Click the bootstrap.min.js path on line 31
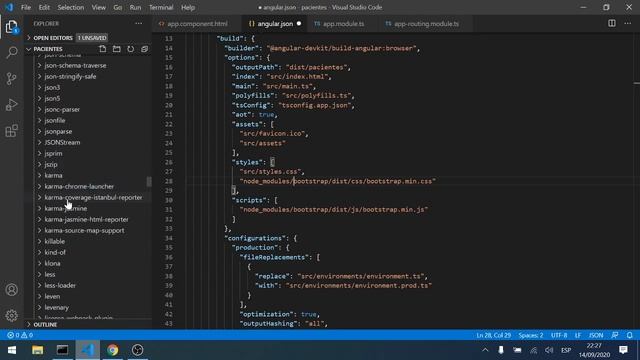Viewport: 640px width, 360px height. tap(333, 210)
